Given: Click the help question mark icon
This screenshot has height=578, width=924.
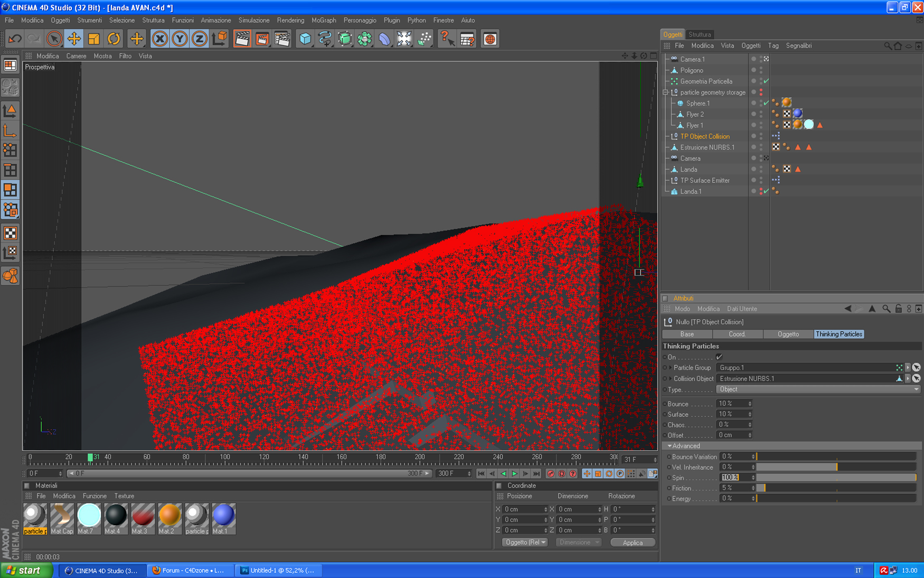Looking at the screenshot, I should [x=447, y=39].
